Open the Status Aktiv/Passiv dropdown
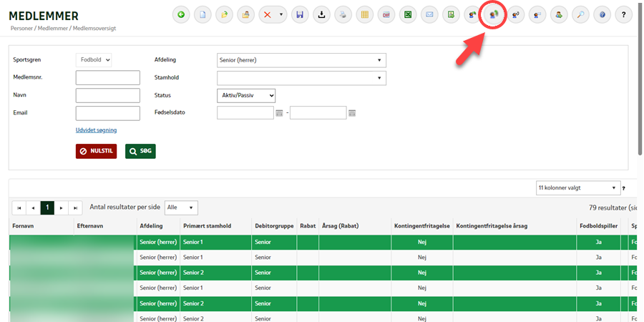The image size is (644, 322). [246, 95]
